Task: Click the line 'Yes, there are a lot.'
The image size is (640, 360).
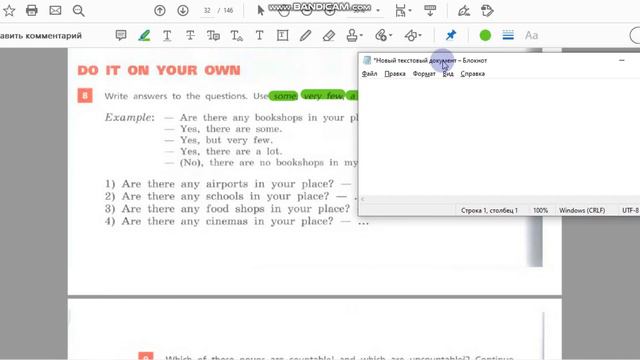Action: point(231,151)
